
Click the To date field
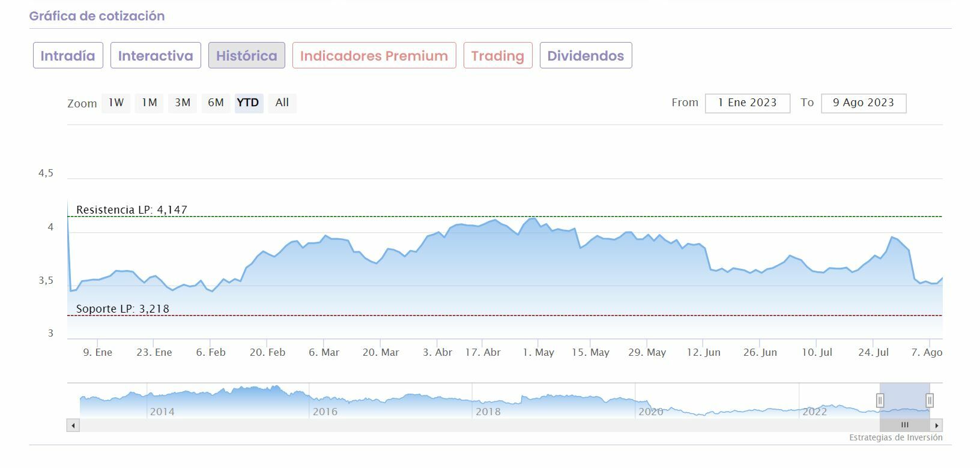tap(864, 103)
